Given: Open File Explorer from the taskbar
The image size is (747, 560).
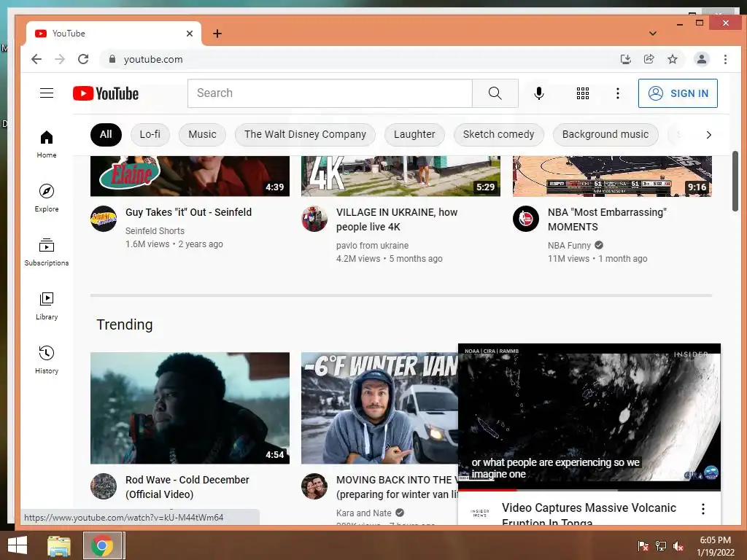Looking at the screenshot, I should click(x=59, y=545).
